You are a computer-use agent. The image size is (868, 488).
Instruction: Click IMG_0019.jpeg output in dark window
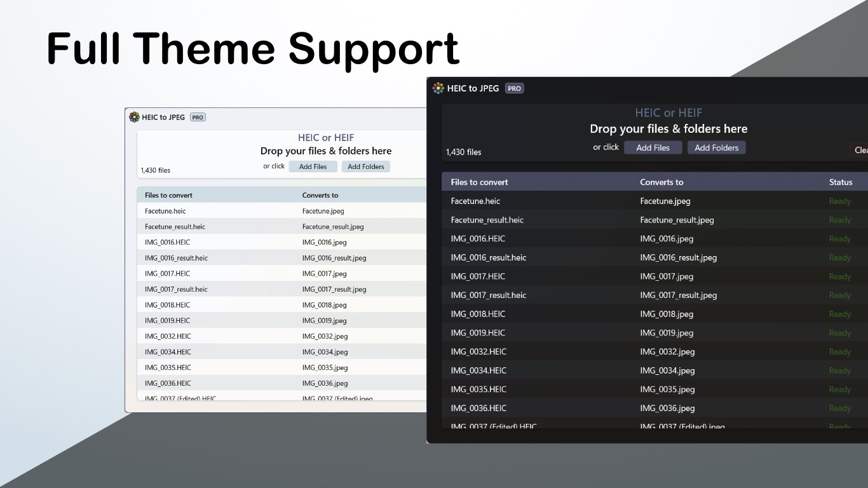tap(667, 333)
